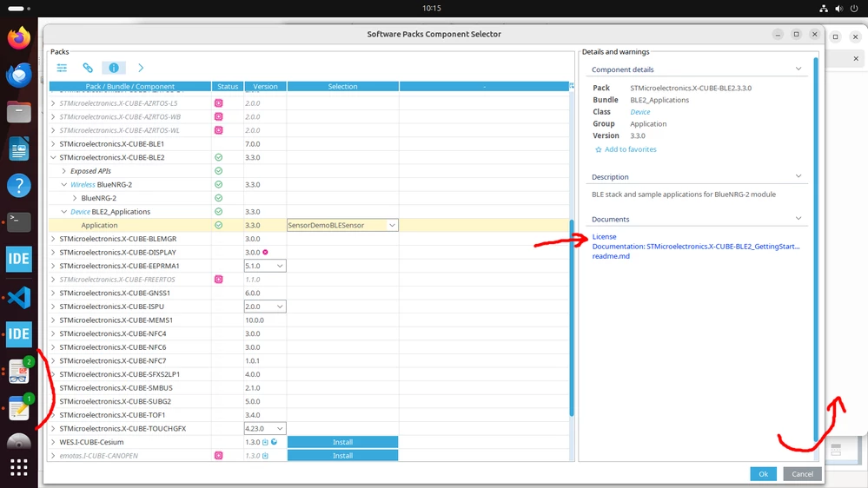Expand the Exposed APIs node

[64, 171]
